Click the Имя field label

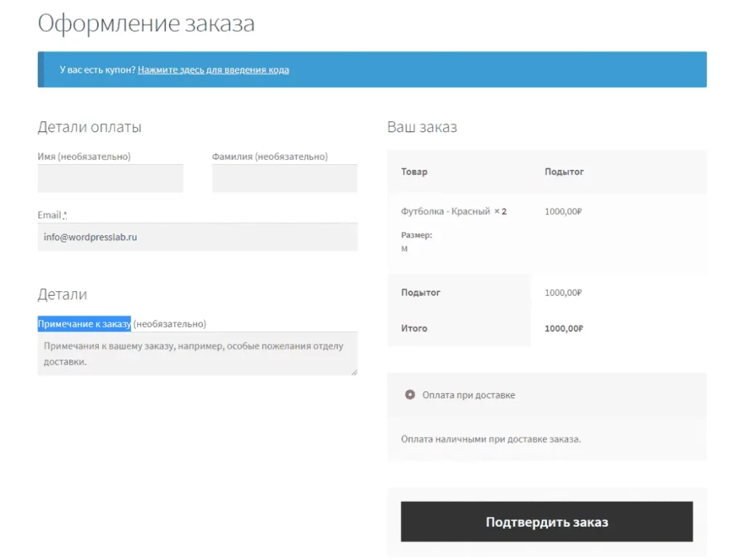tap(84, 156)
